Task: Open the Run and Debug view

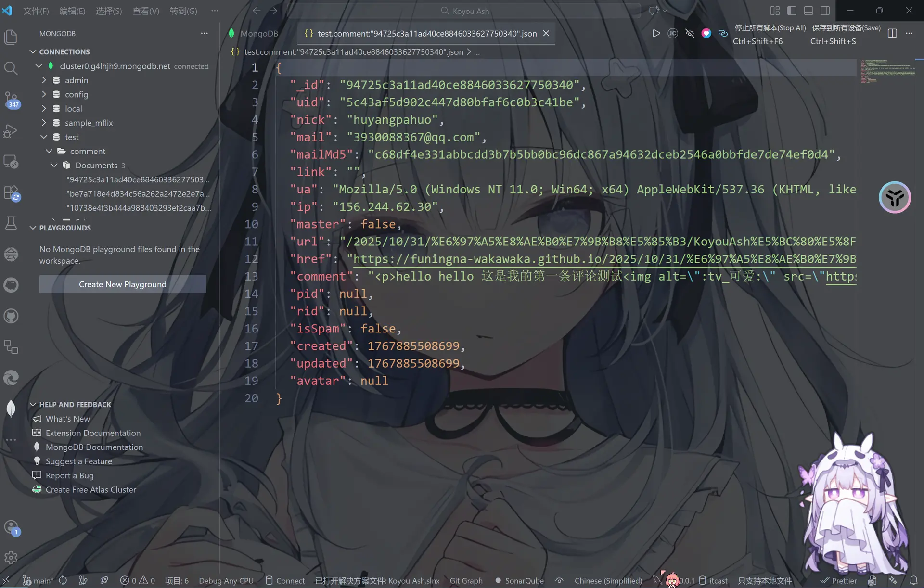Action: (11, 131)
